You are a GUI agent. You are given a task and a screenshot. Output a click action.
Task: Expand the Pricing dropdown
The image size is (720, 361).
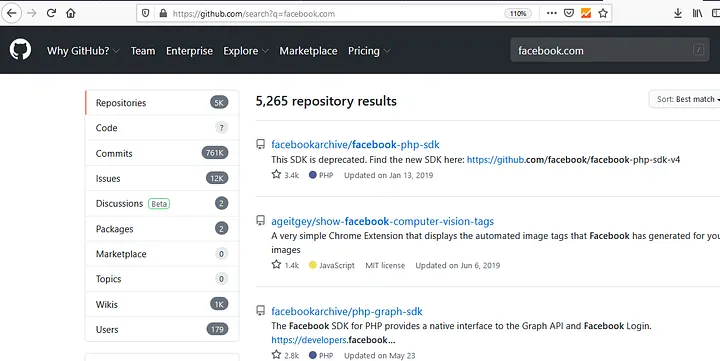pyautogui.click(x=369, y=51)
